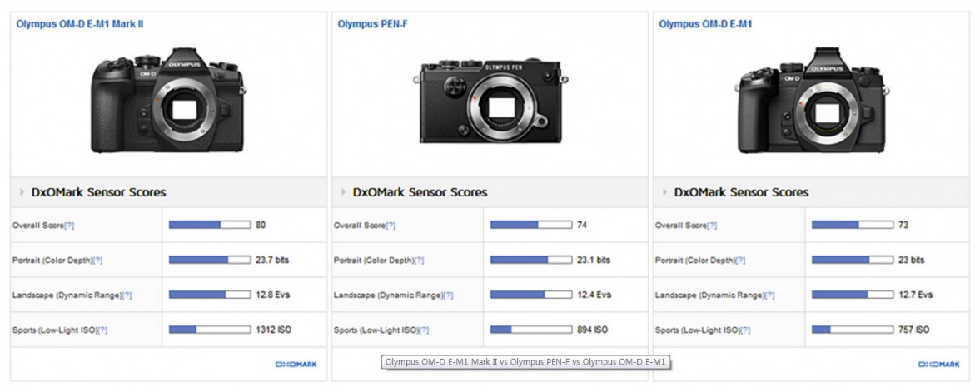
Task: Select the 23 bits value
Action: pos(911,260)
